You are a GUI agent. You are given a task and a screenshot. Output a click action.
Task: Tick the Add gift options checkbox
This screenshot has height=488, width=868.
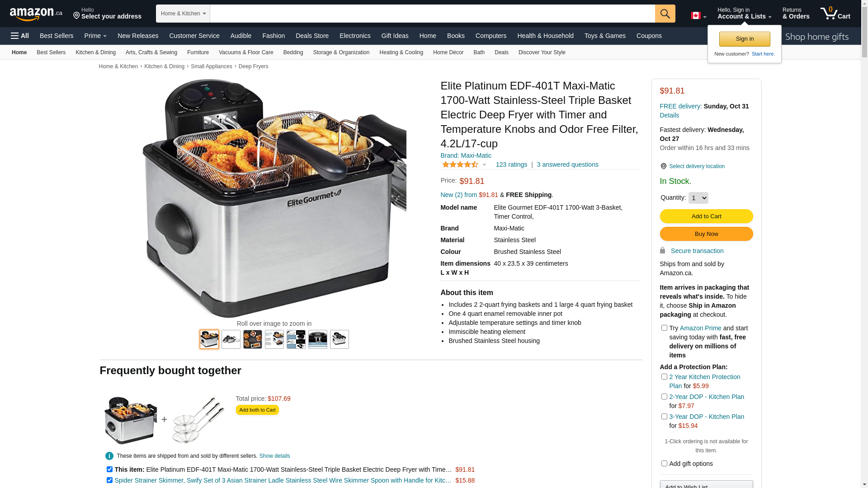tap(664, 464)
